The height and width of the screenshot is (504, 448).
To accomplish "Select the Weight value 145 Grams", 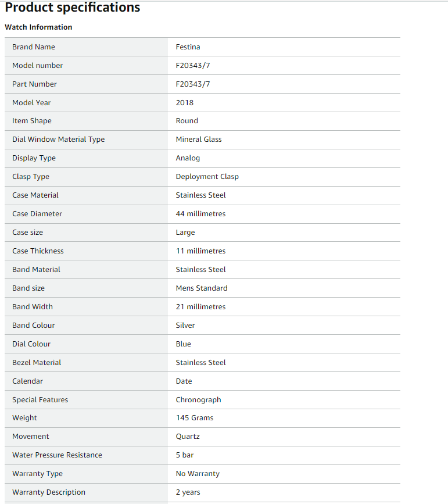I will [x=195, y=418].
